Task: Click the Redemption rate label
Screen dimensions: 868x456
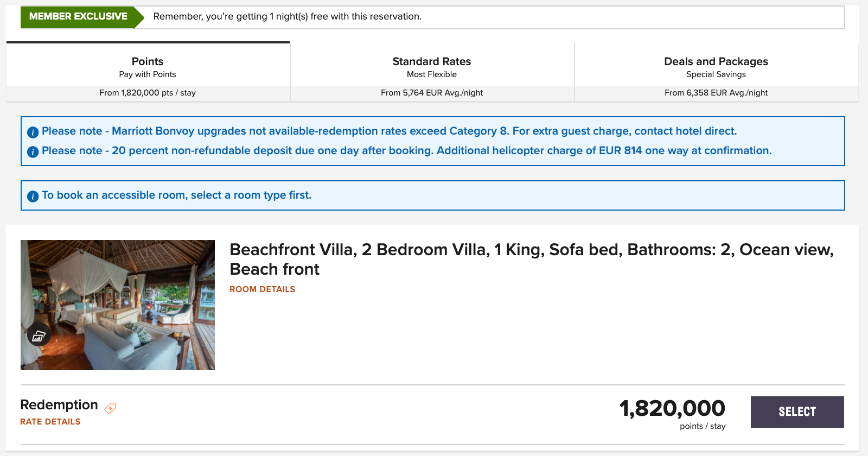Action: click(x=59, y=405)
